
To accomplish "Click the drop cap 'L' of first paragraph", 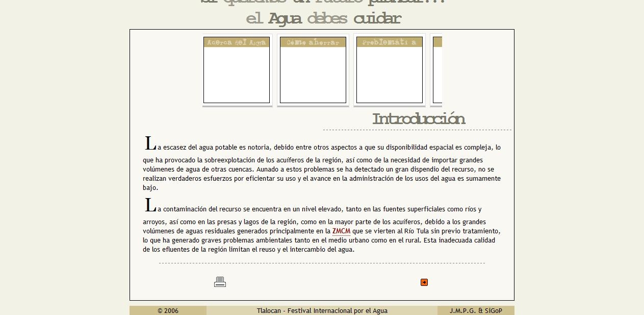I will tap(150, 144).
